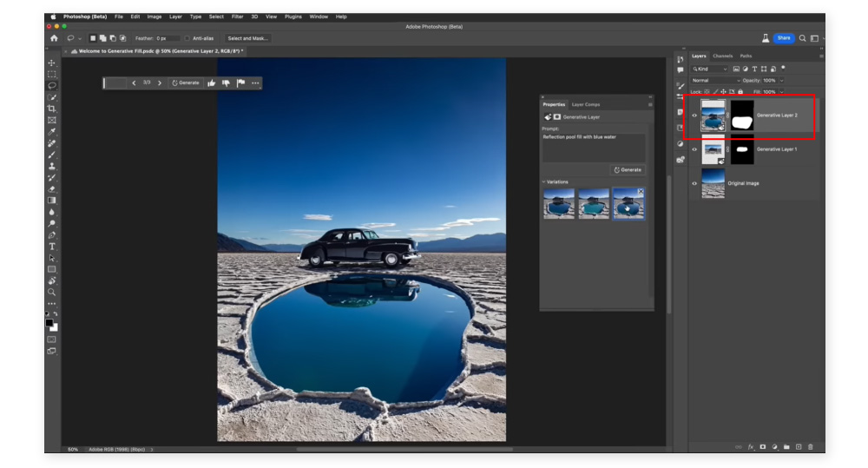Give thumbs up on the generated result
The image size is (868, 468).
click(x=212, y=83)
